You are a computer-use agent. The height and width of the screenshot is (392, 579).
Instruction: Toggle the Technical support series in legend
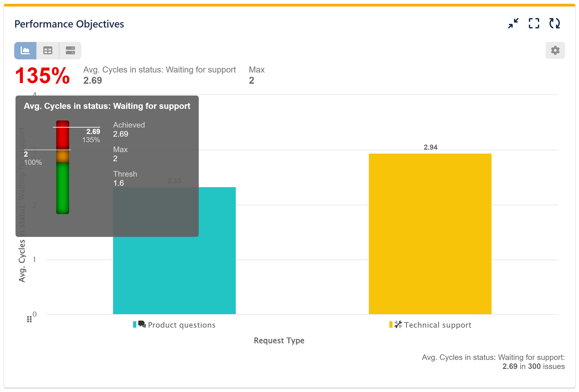tap(438, 325)
